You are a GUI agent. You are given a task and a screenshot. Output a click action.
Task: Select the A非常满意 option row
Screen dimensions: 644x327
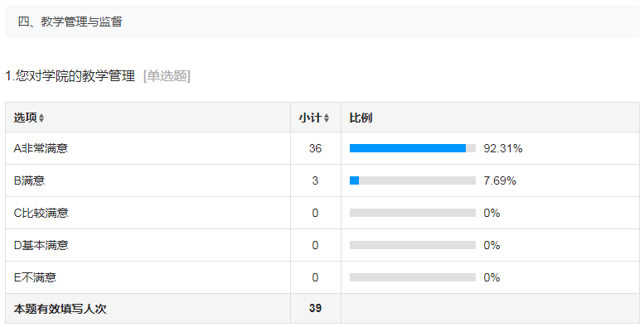point(322,148)
